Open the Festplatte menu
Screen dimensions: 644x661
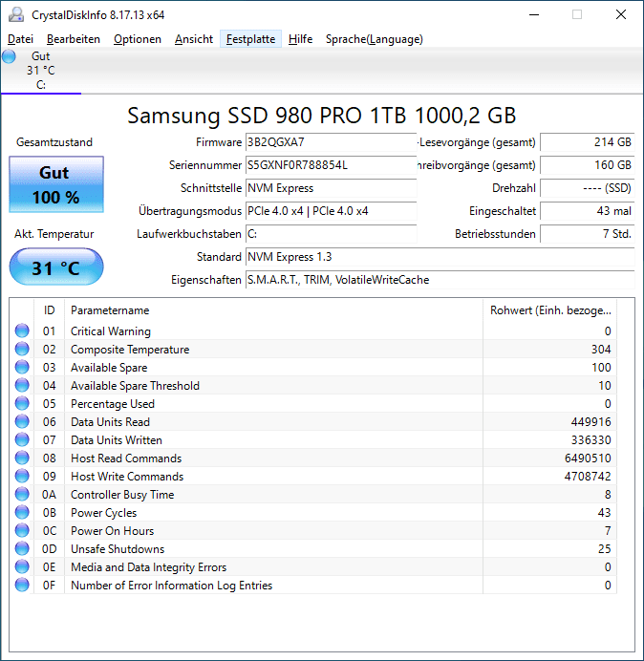point(250,39)
